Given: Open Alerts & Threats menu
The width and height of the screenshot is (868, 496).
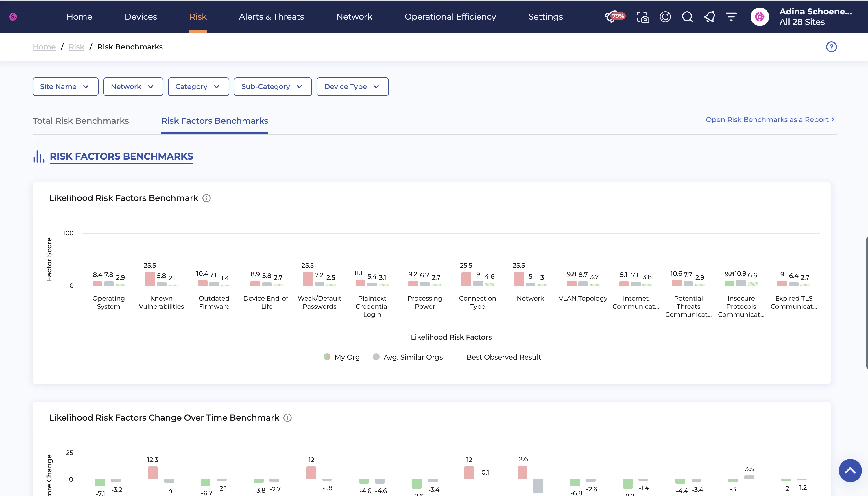Looking at the screenshot, I should tap(271, 17).
